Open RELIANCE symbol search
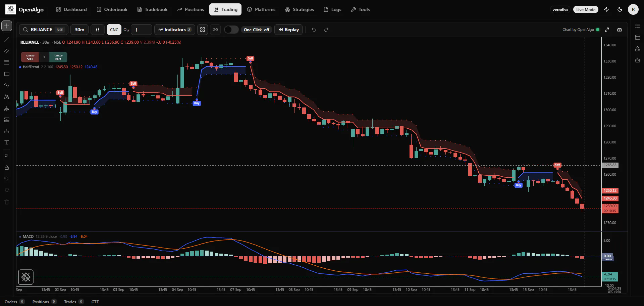Viewport: 644px width, 306px height. coord(44,30)
